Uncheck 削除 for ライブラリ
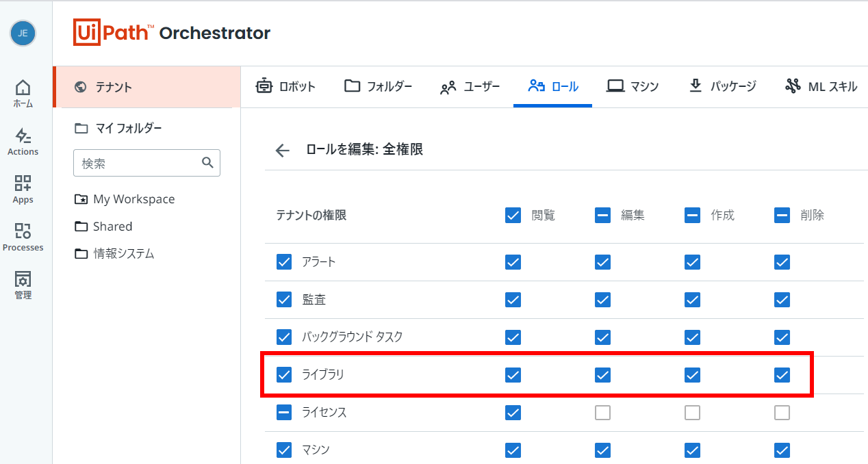The height and width of the screenshot is (464, 868). pos(782,375)
